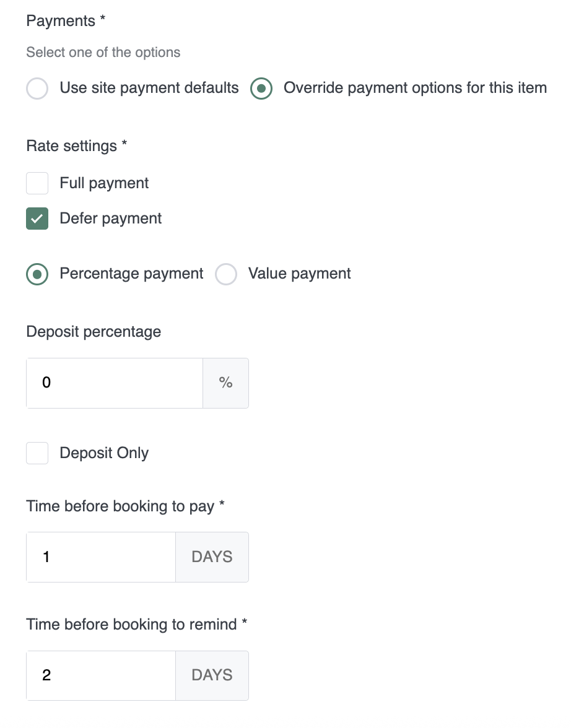Screen dimensions: 571x728
Task: Click the Override payment options label text
Action: [x=415, y=88]
